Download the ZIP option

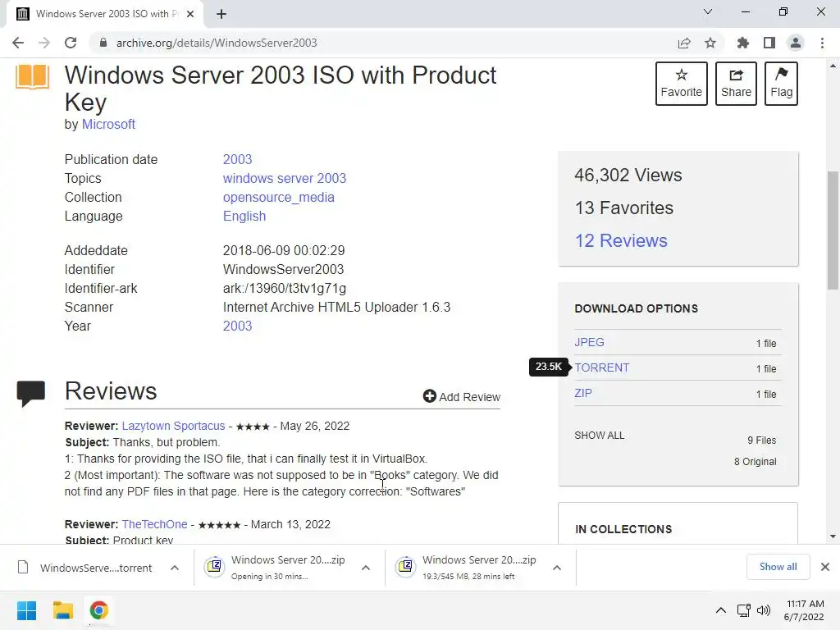pos(583,393)
